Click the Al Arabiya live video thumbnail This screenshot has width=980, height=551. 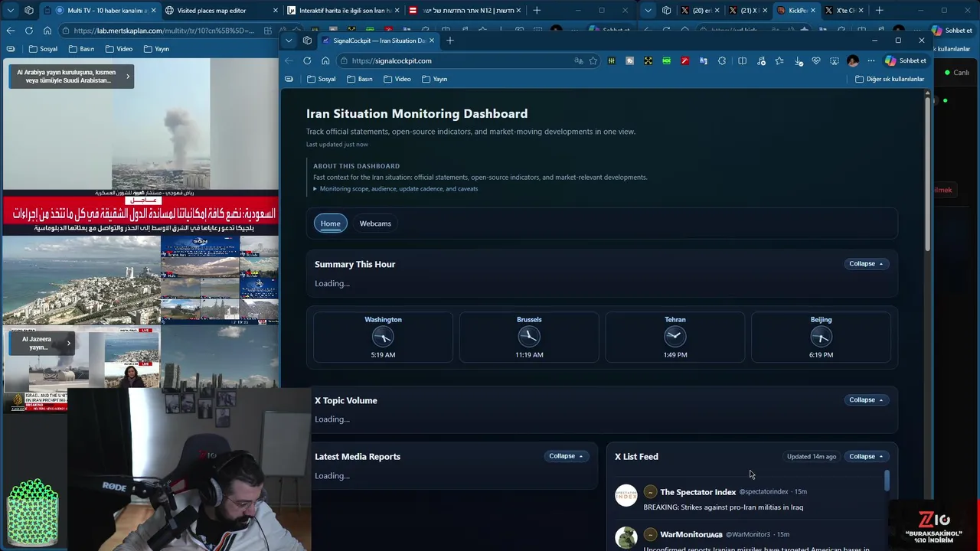[140, 145]
